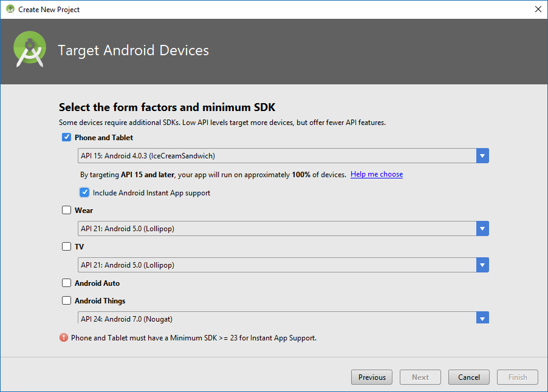
Task: Click the 100% of devices text
Action: point(319,175)
